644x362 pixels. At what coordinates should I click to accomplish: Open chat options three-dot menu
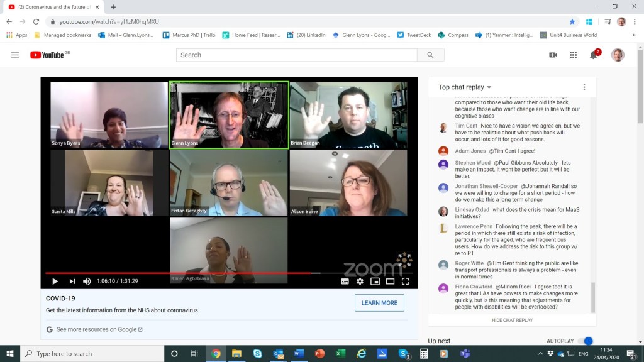tap(584, 87)
